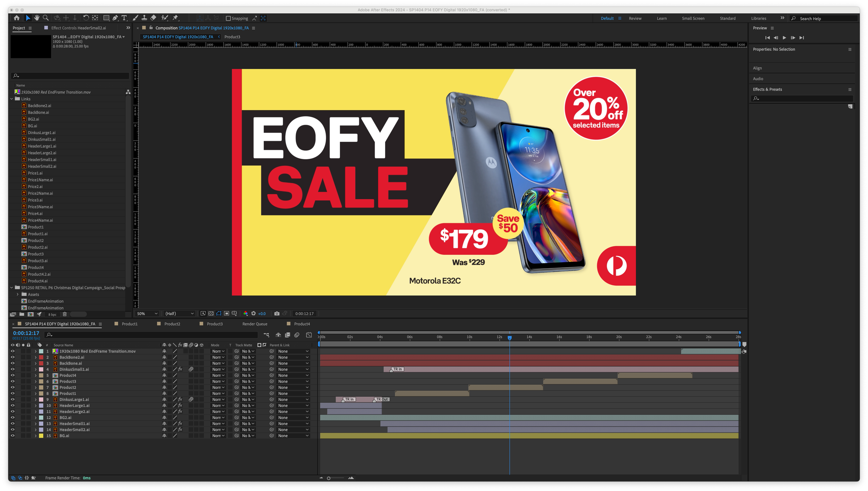Click the Home icon

pyautogui.click(x=17, y=18)
